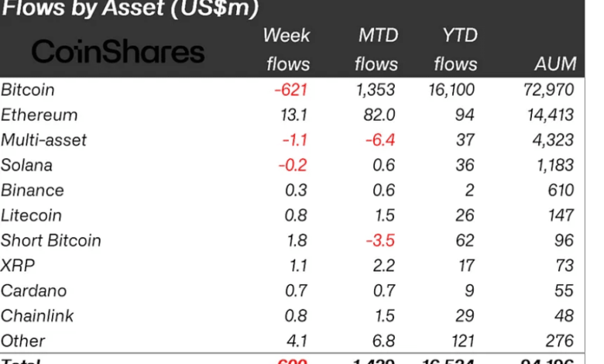This screenshot has height=364, width=604.
Task: Click the Multi-asset row label
Action: (43, 140)
